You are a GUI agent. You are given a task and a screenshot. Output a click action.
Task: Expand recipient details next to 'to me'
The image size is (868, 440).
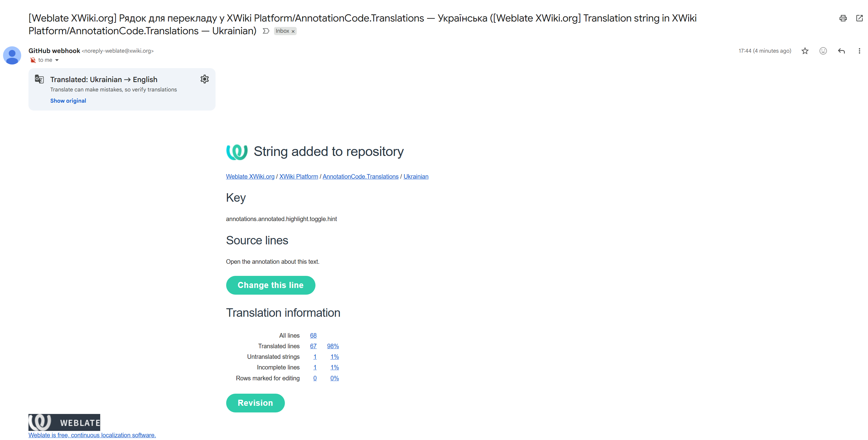tap(57, 60)
